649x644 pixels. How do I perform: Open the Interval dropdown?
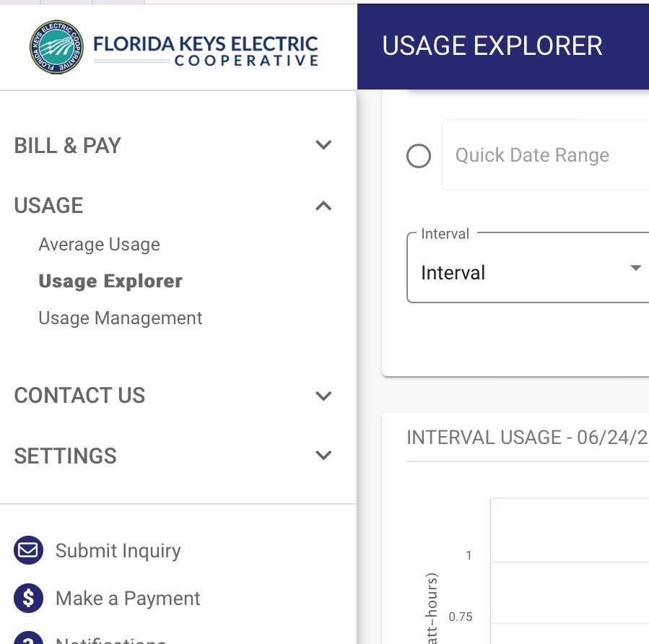[x=527, y=269]
